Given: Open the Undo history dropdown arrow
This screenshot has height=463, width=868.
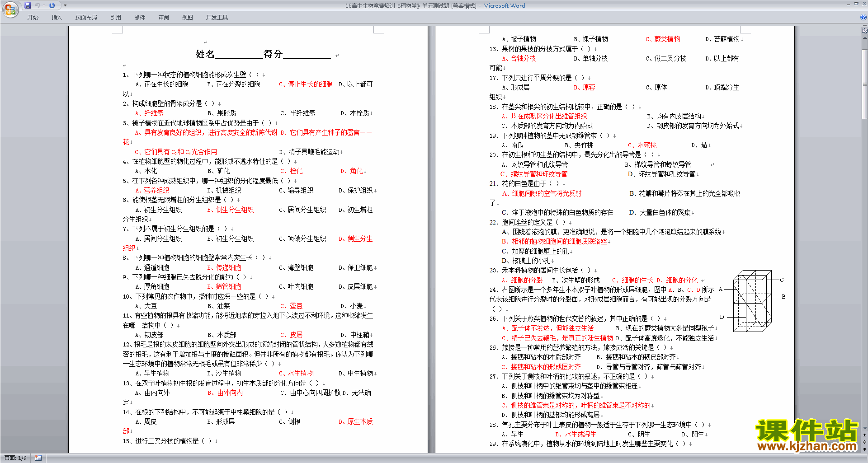Looking at the screenshot, I should click(x=44, y=5).
